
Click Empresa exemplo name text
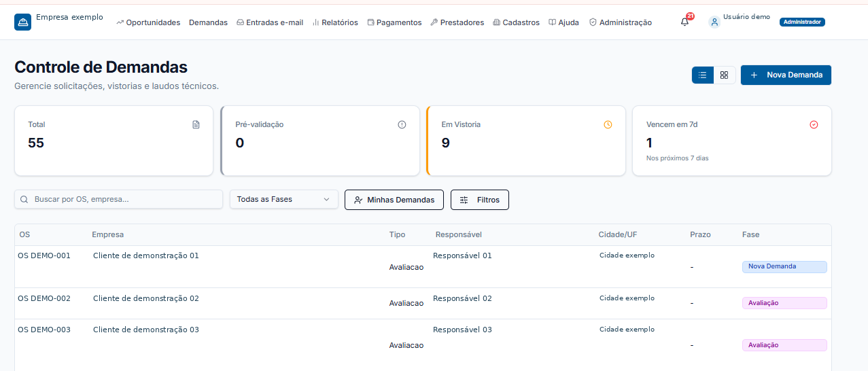69,17
